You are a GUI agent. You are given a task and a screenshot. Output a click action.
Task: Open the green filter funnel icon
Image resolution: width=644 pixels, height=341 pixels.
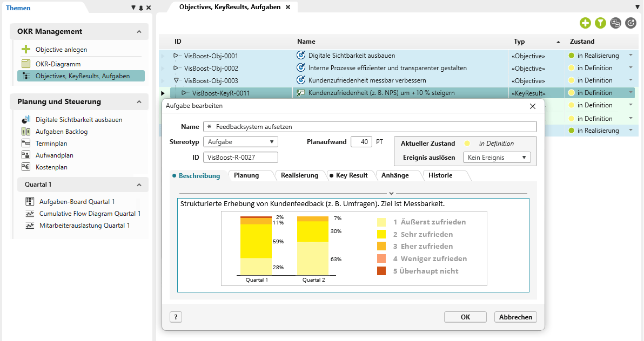click(x=600, y=23)
